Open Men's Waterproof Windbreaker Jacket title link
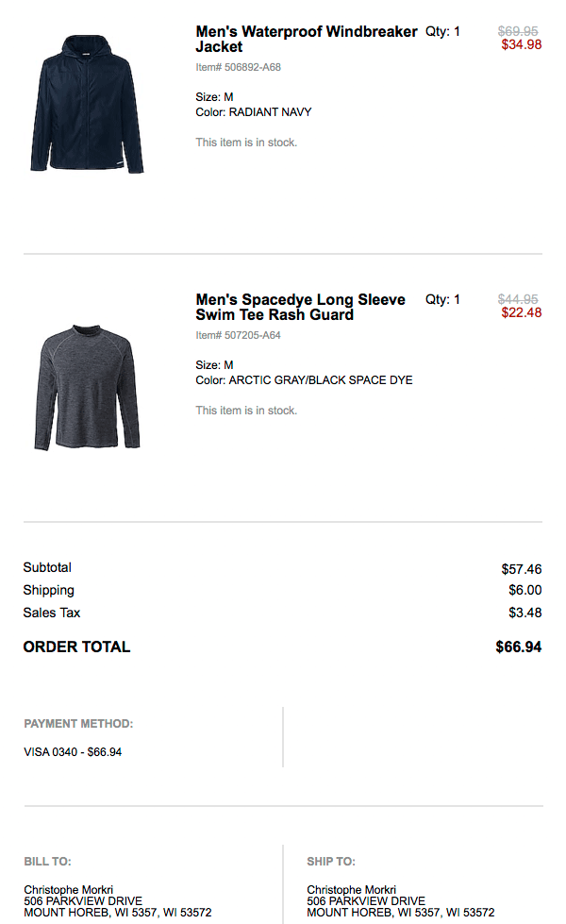Viewport: 566px width, 924px height. point(306,40)
